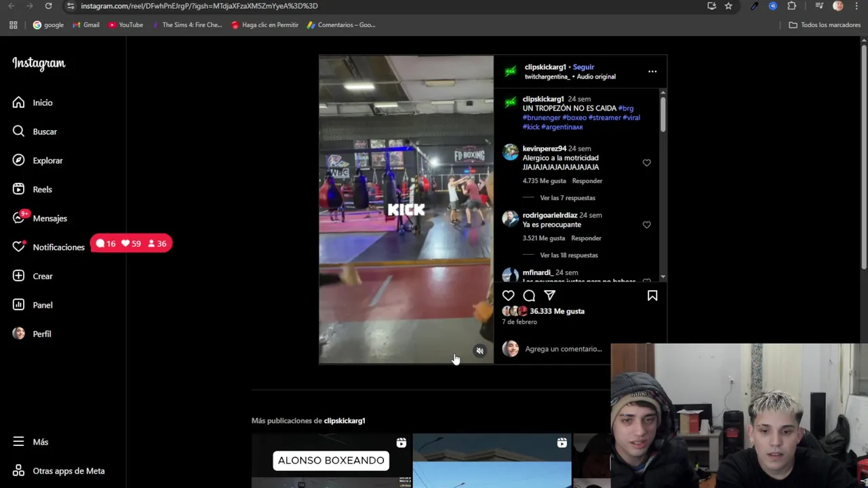
Task: Click the #viral hashtag
Action: (x=631, y=117)
